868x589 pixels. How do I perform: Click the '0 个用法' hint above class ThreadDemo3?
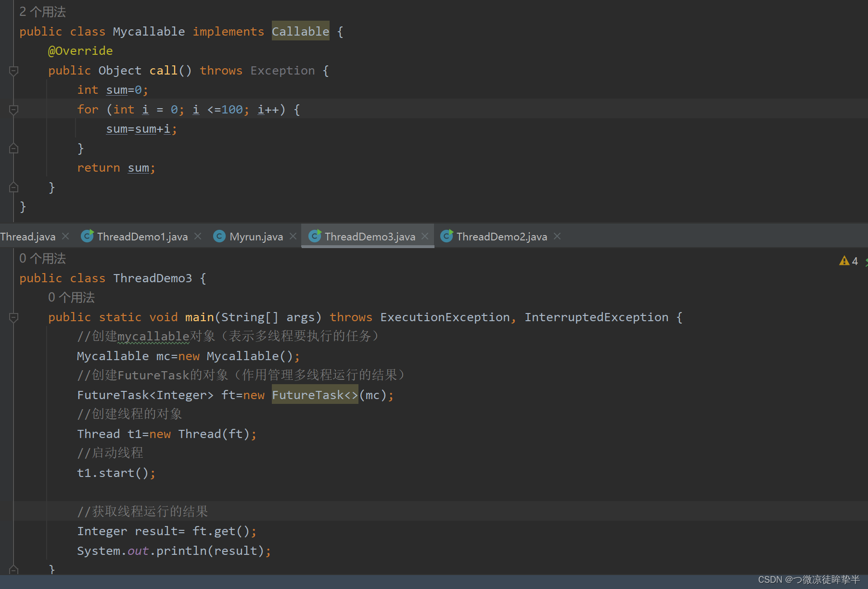[42, 259]
